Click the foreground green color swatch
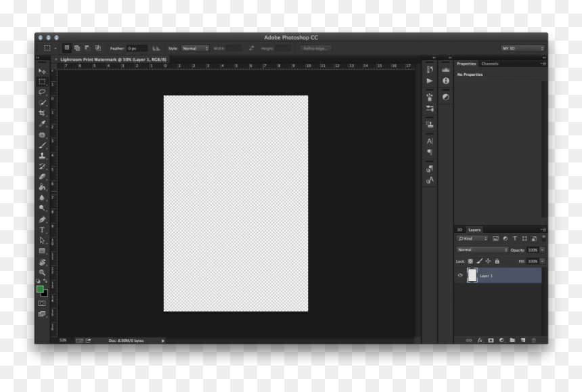Viewport: 582px width, 392px height. (x=40, y=289)
